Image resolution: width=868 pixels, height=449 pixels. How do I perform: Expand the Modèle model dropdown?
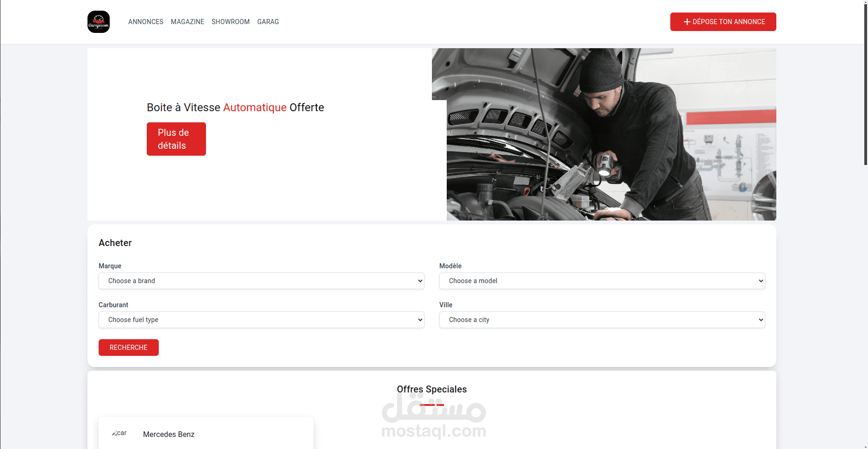pos(602,281)
